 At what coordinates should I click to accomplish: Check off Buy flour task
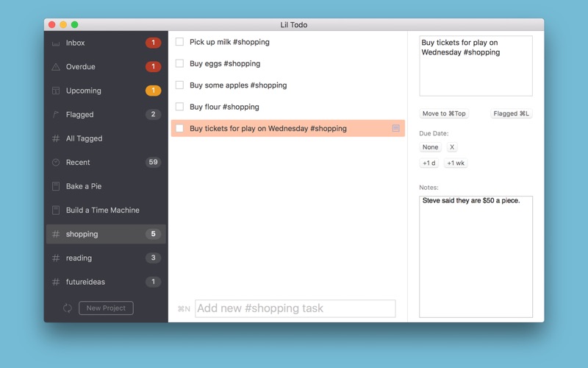tap(179, 107)
